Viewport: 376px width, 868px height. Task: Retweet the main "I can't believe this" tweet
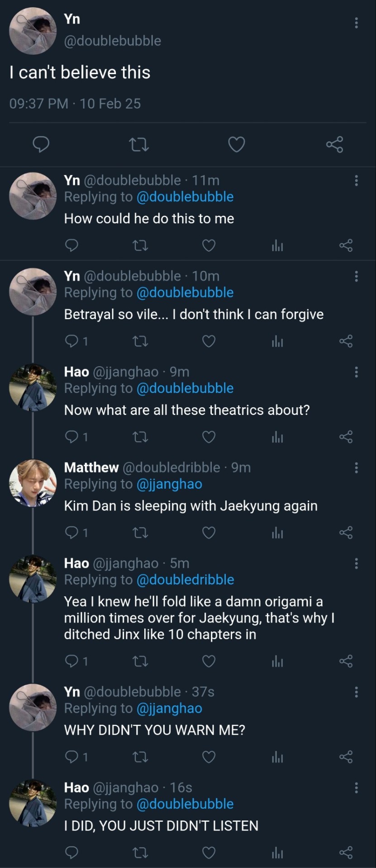coord(139,145)
